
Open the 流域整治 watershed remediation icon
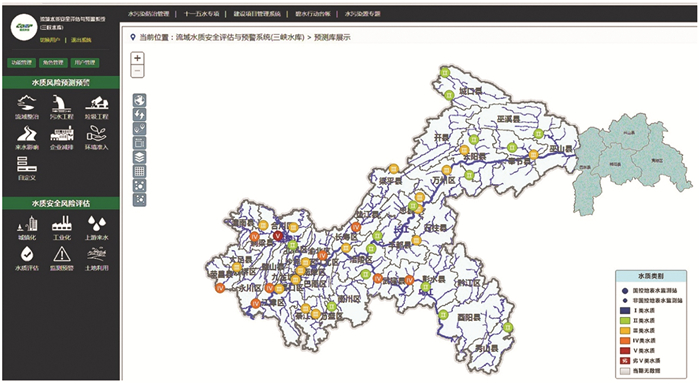tap(26, 104)
